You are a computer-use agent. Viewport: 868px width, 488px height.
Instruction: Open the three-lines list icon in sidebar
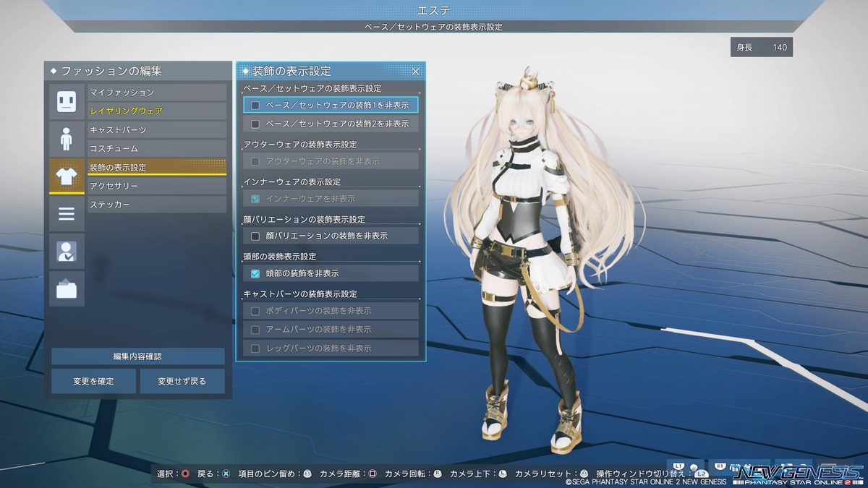click(67, 214)
